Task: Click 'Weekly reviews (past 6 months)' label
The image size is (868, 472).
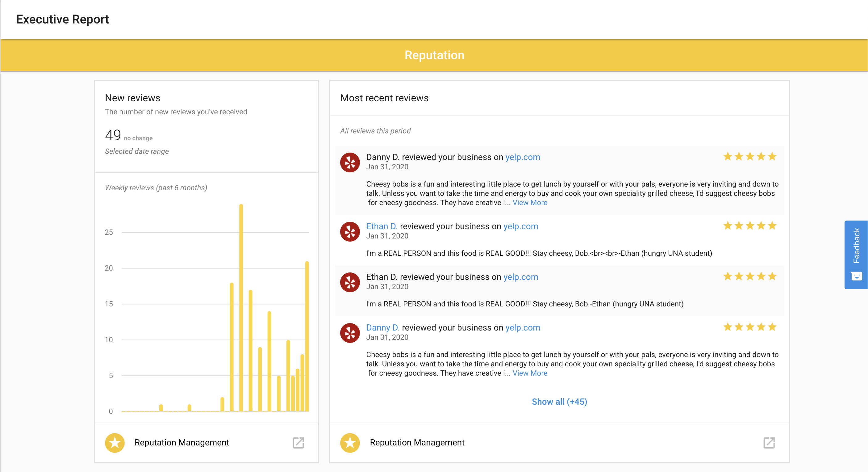Action: tap(156, 188)
